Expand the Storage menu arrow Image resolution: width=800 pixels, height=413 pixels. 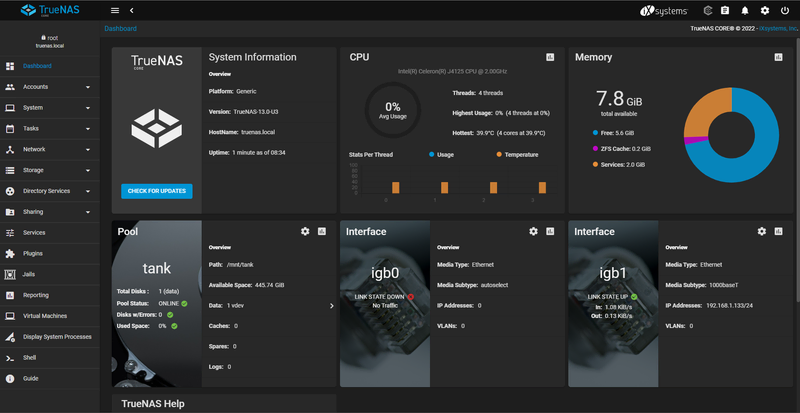coord(88,171)
